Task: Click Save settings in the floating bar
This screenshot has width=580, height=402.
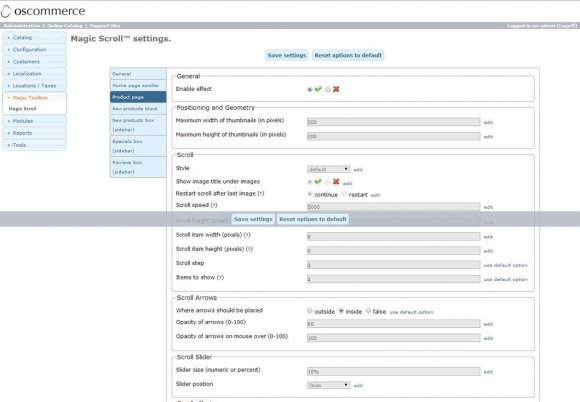Action: tap(253, 219)
